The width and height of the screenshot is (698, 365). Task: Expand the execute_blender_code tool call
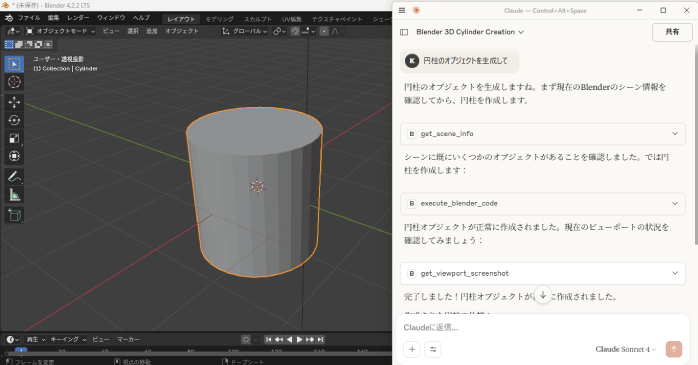click(543, 203)
